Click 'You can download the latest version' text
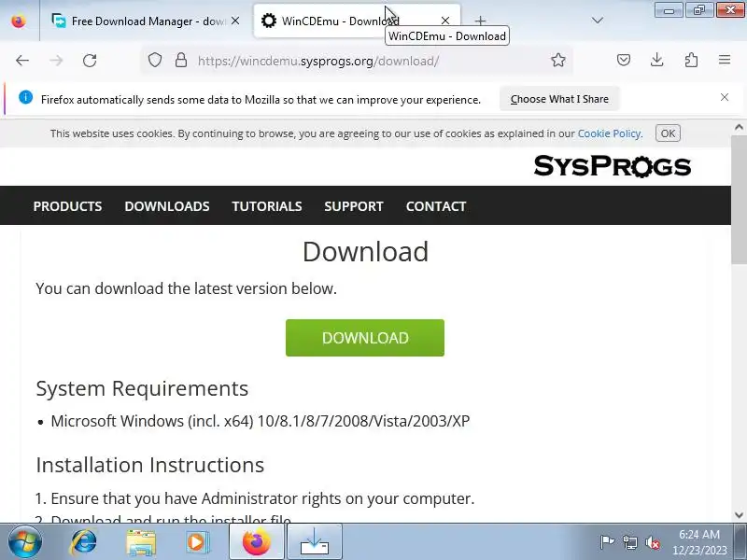The width and height of the screenshot is (747, 560). pos(186,288)
